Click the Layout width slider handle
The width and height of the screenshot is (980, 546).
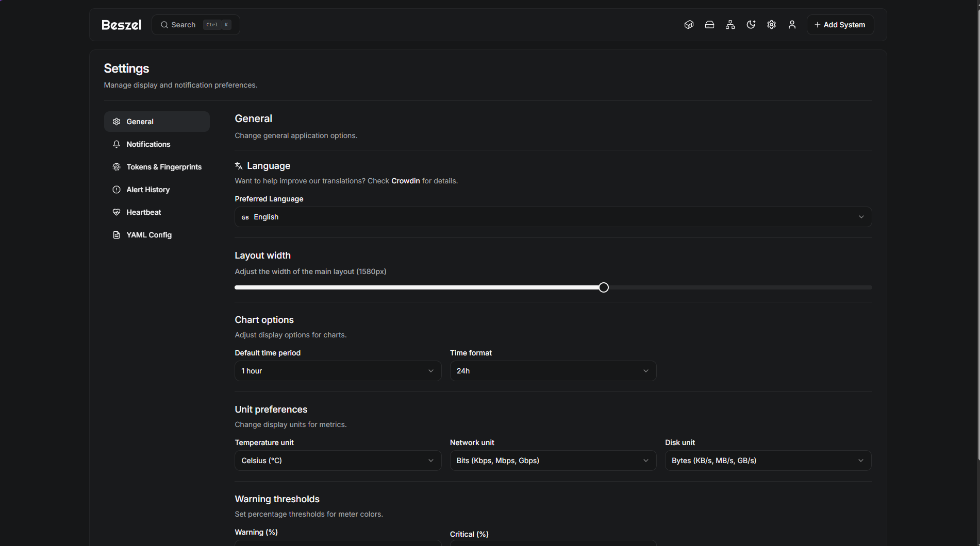pyautogui.click(x=604, y=287)
